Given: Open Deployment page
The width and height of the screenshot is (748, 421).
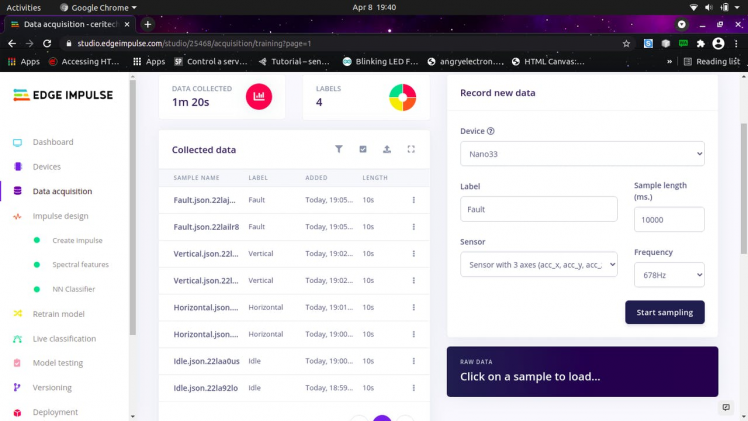Looking at the screenshot, I should pos(55,412).
